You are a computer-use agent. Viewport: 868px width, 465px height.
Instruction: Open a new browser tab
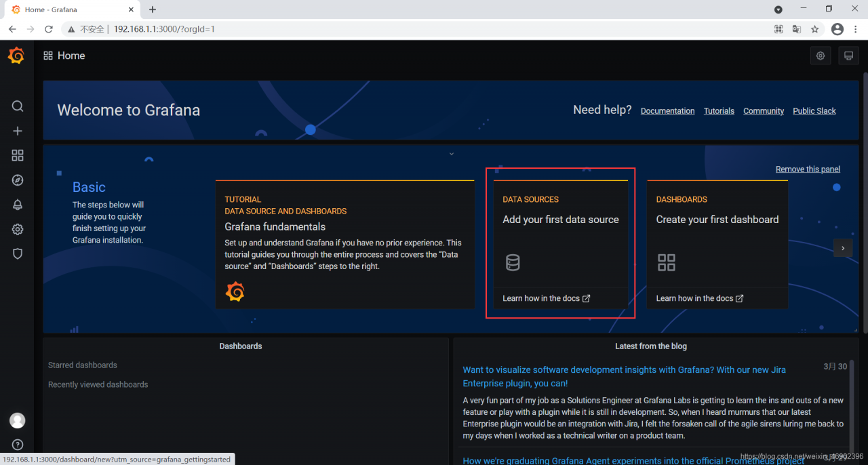click(x=153, y=9)
